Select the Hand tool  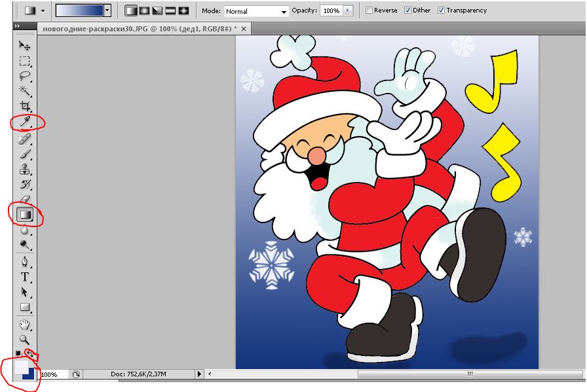coord(25,325)
